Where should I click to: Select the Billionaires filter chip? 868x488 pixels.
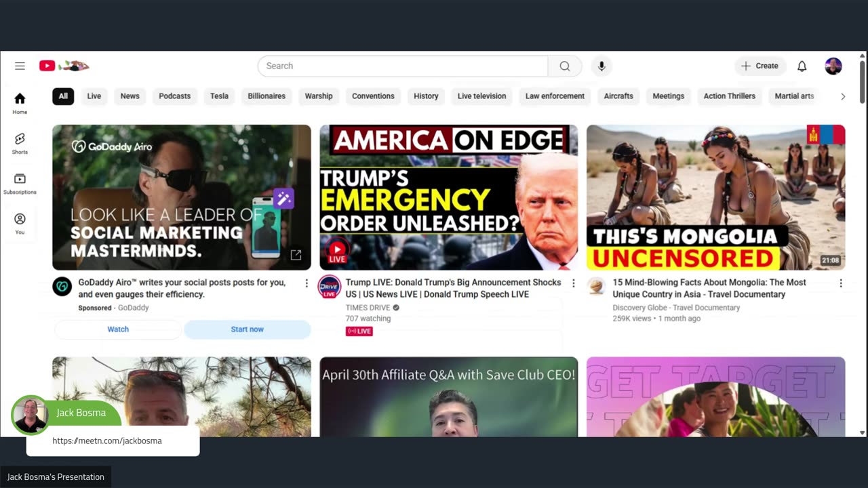(267, 96)
